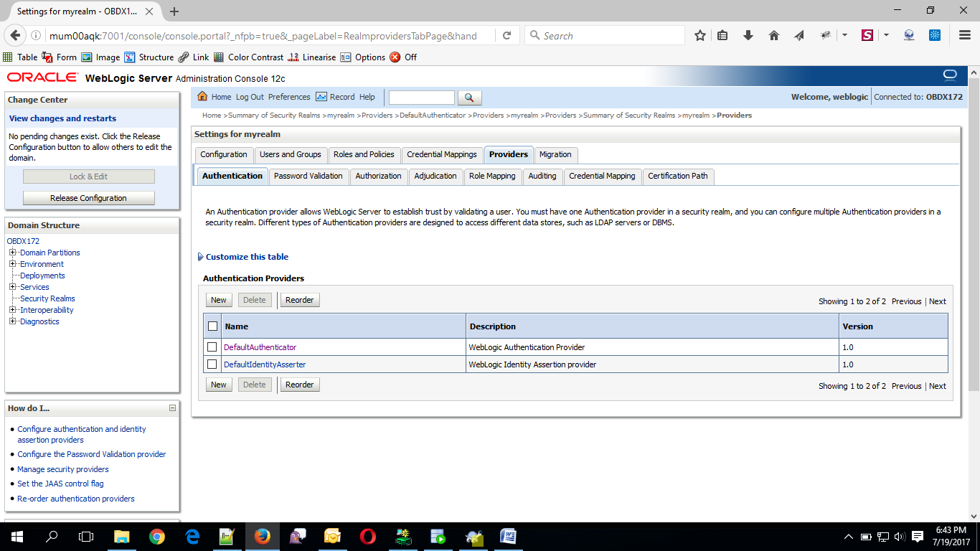Screen dimensions: 980x551
Task: Click the Firebug bug icon
Action: (826, 35)
